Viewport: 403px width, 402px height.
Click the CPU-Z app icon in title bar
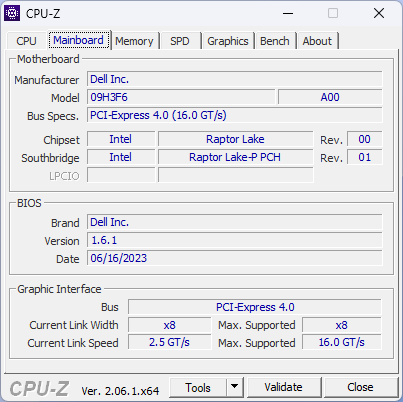(12, 13)
